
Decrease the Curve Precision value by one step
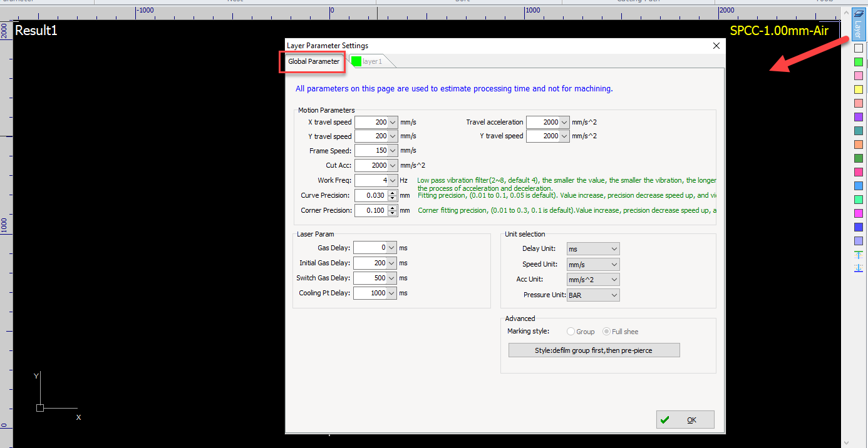[x=393, y=198]
